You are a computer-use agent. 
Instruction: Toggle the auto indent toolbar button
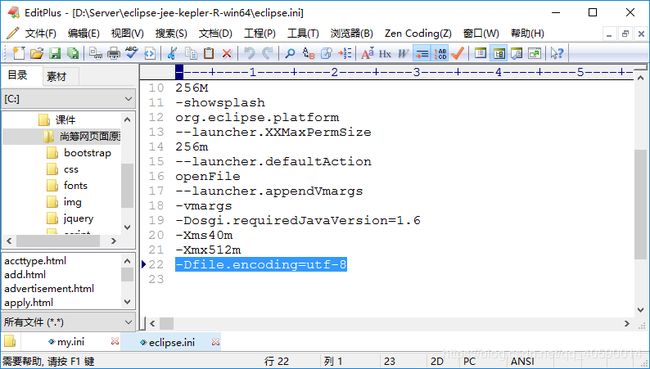(x=422, y=53)
